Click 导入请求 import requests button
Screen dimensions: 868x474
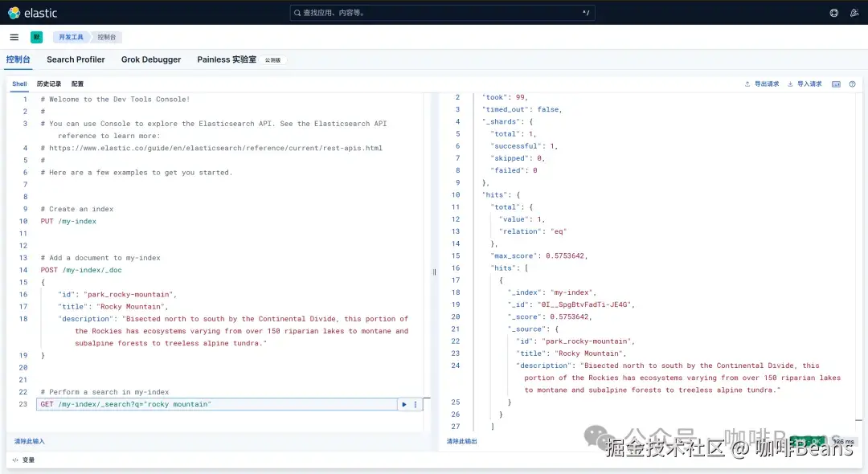[x=805, y=84]
